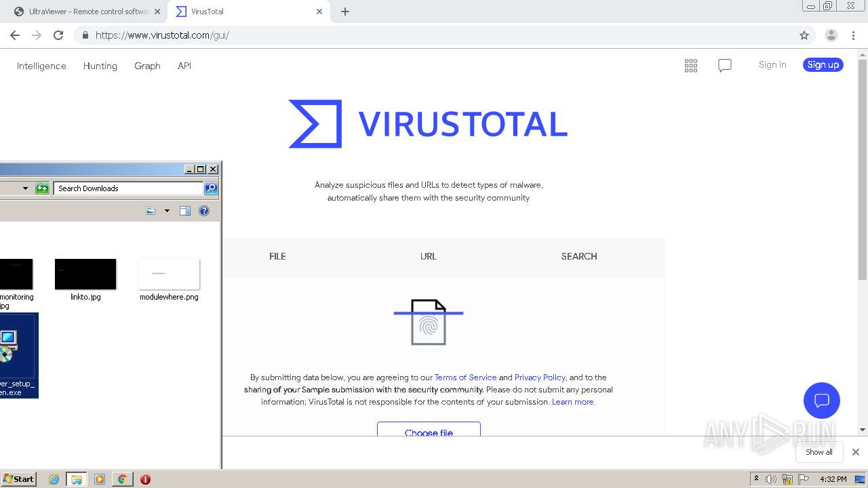
Task: Open the Chrome profile avatar
Action: [x=831, y=35]
